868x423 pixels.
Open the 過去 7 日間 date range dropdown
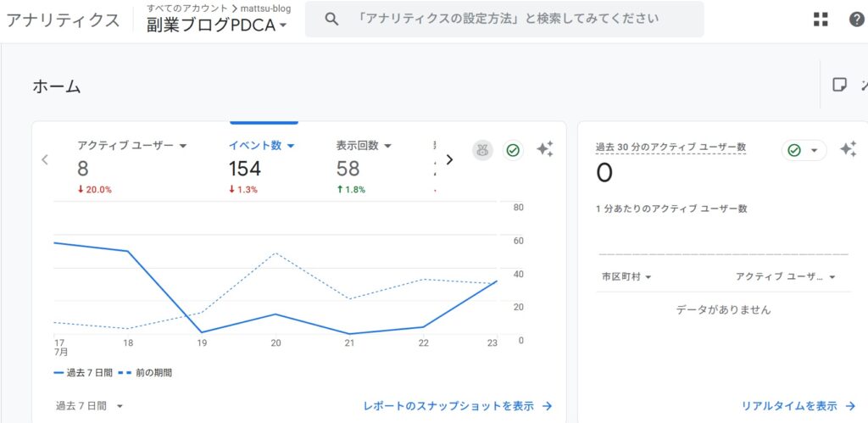89,406
